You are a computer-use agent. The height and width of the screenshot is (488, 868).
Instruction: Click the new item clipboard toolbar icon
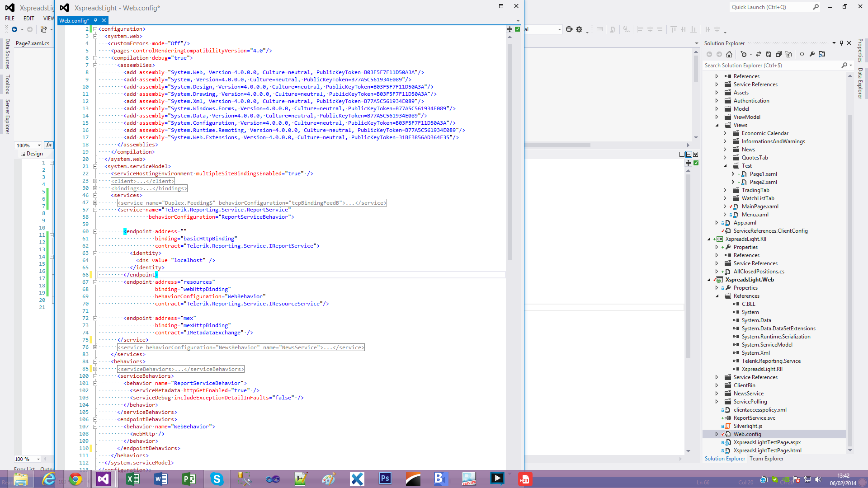44,29
